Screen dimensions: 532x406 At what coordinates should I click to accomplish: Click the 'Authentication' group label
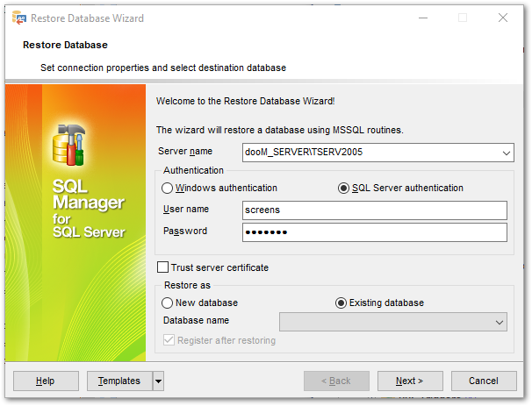tap(193, 170)
